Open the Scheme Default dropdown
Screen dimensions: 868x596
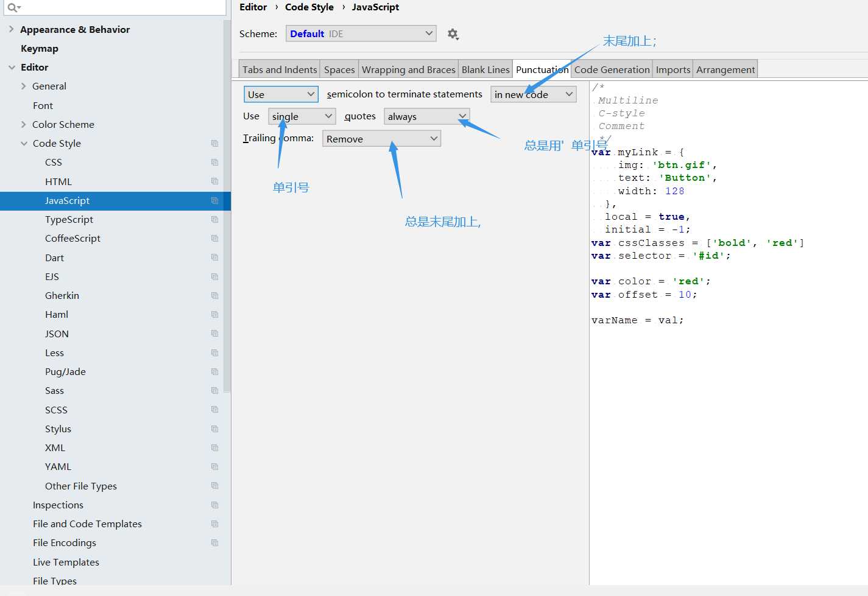pos(361,33)
